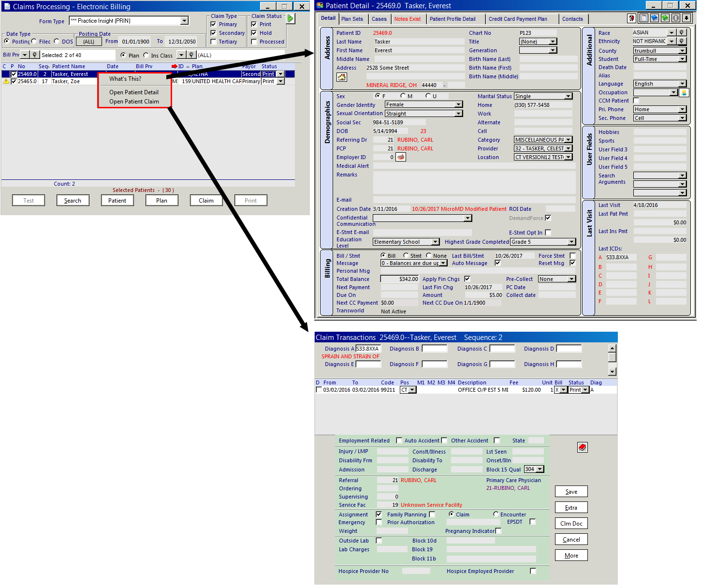701x588 pixels.
Task: Click the (ALL) posting date button
Action: pyautogui.click(x=89, y=42)
